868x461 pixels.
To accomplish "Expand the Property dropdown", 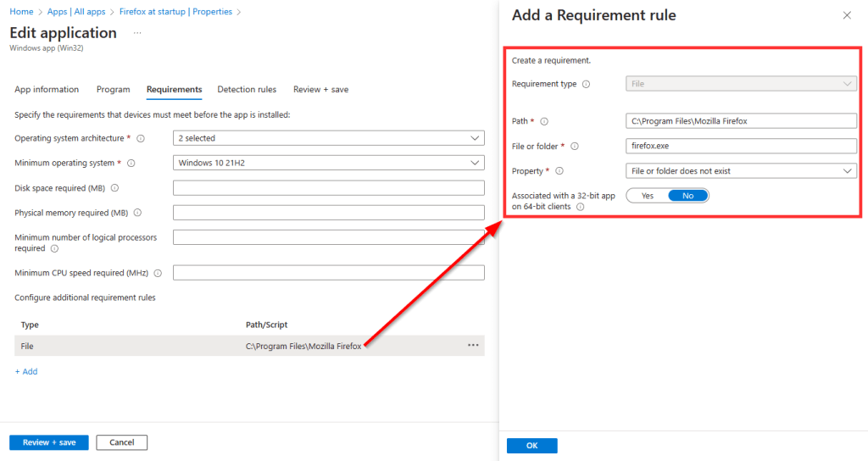I will pos(742,171).
